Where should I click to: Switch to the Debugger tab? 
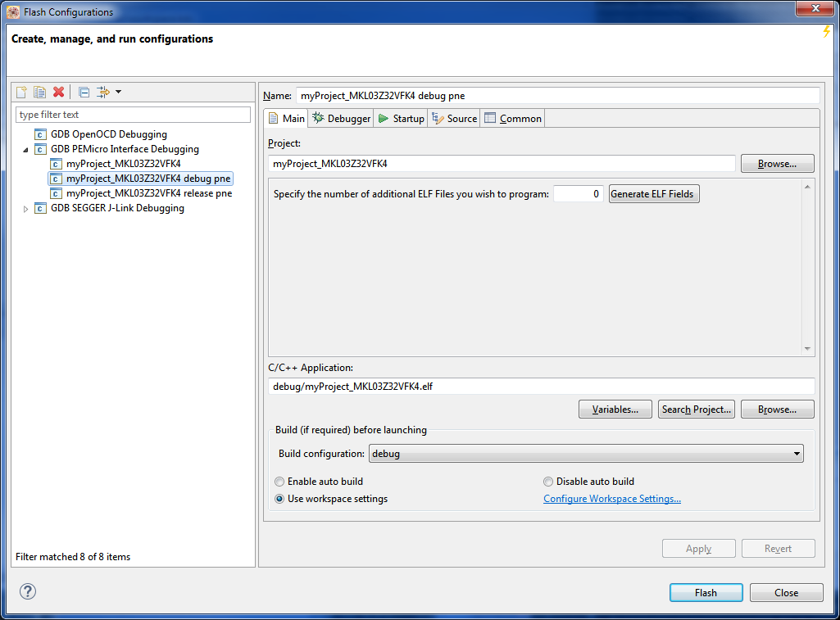tap(341, 119)
